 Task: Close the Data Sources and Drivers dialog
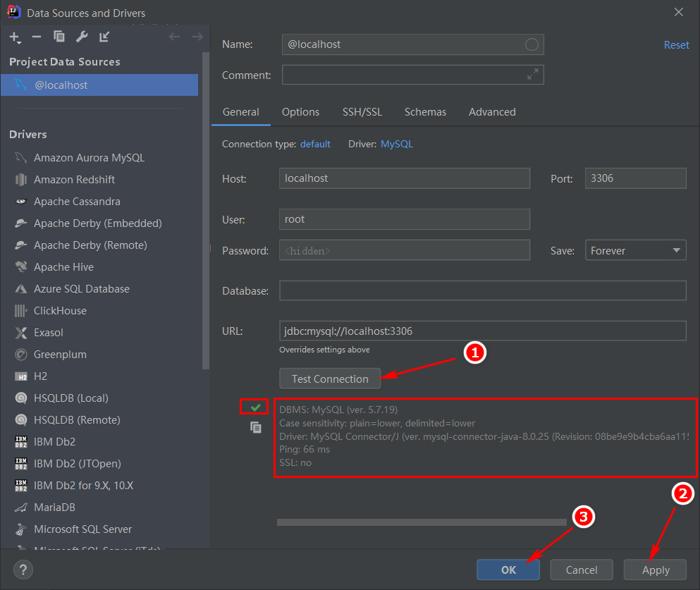pos(679,13)
